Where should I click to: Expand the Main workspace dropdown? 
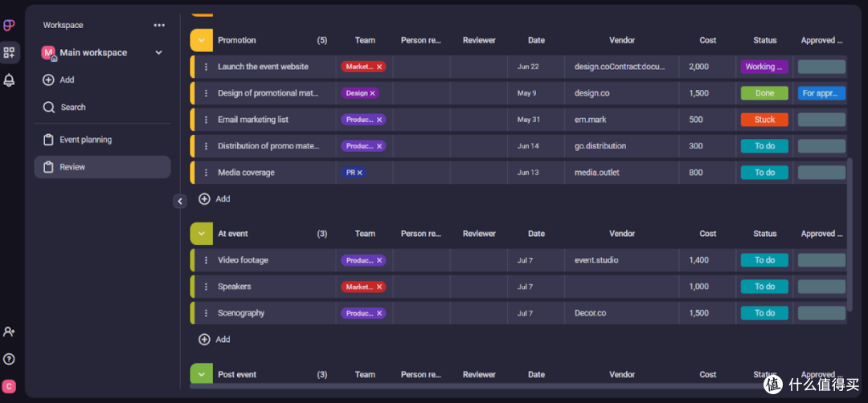pyautogui.click(x=159, y=52)
